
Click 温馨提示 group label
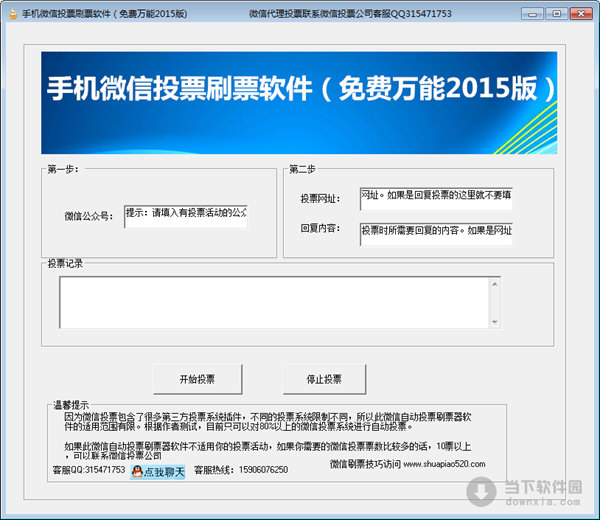(x=71, y=405)
